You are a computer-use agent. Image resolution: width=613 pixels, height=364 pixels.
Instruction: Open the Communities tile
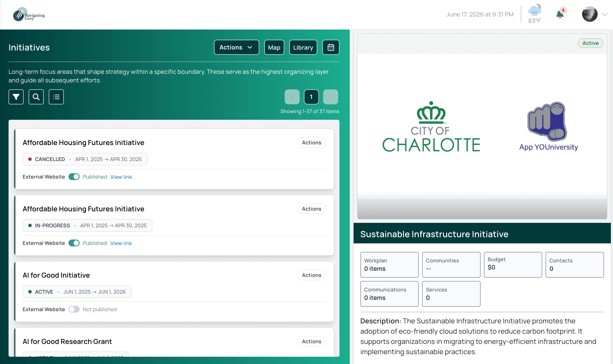point(451,265)
